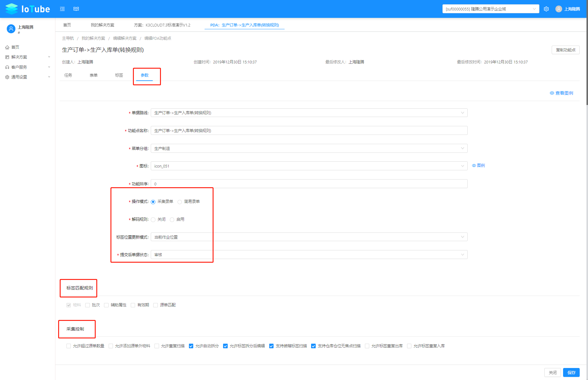The width and height of the screenshot is (588, 380).
Task: Click the eye icon beside 图例
Action: (x=474, y=166)
